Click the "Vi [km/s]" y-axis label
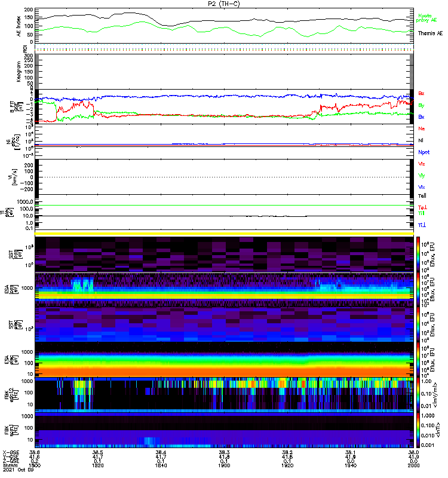Image resolution: width=448 pixels, height=478 pixels. tap(14, 177)
